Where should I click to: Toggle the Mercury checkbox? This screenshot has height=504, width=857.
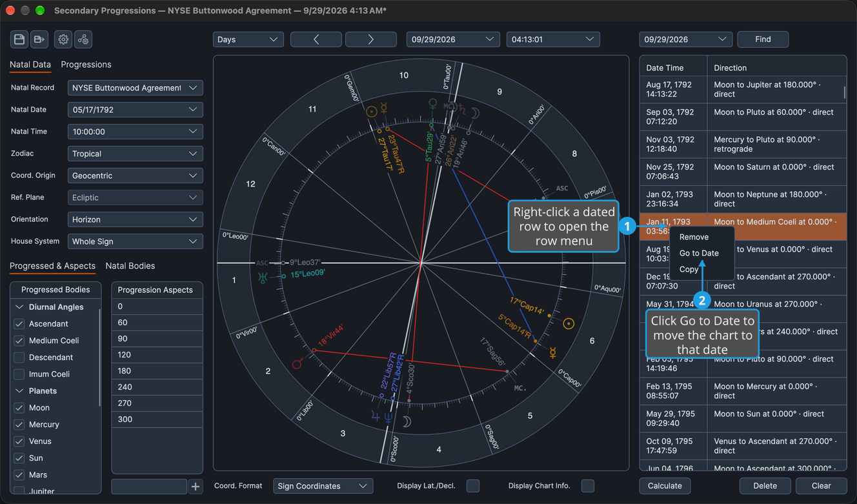(19, 425)
